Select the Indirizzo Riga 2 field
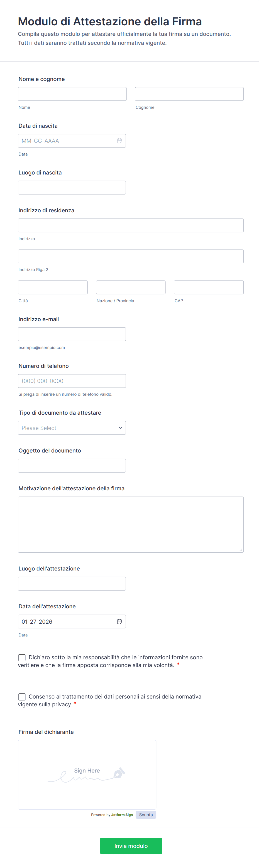The height and width of the screenshot is (868, 259). [131, 256]
